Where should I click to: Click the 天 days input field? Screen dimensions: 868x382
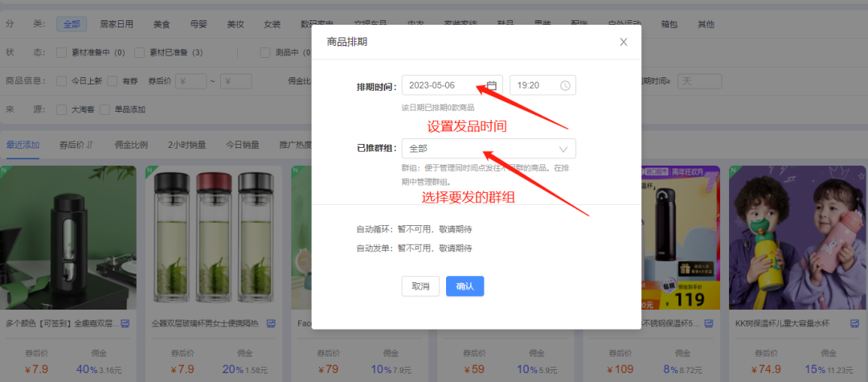pos(700,81)
